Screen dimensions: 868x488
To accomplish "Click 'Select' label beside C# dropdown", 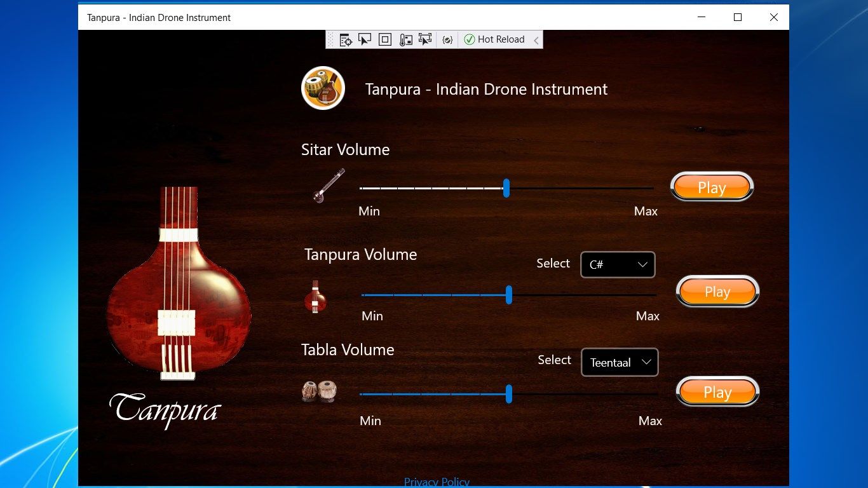I will point(553,264).
